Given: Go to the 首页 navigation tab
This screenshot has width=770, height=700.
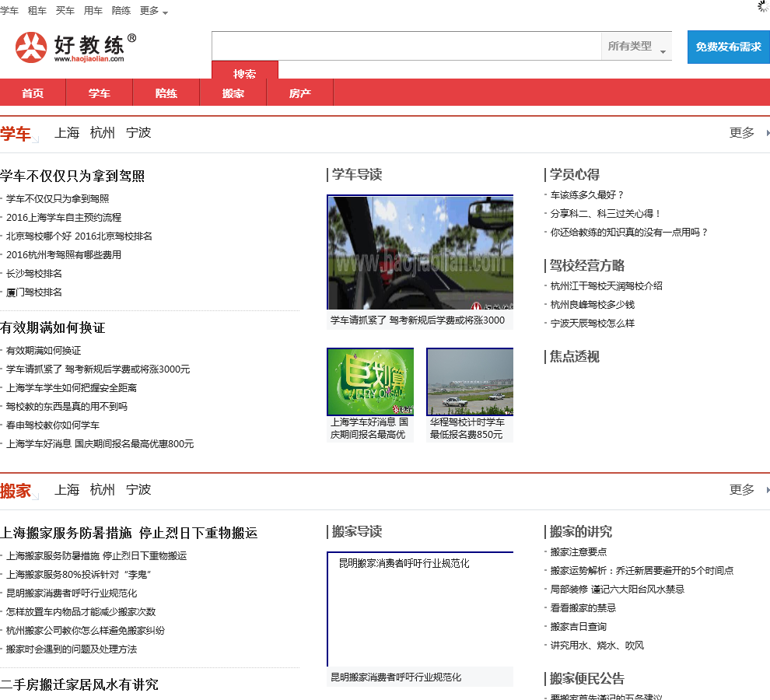Looking at the screenshot, I should pyautogui.click(x=33, y=93).
